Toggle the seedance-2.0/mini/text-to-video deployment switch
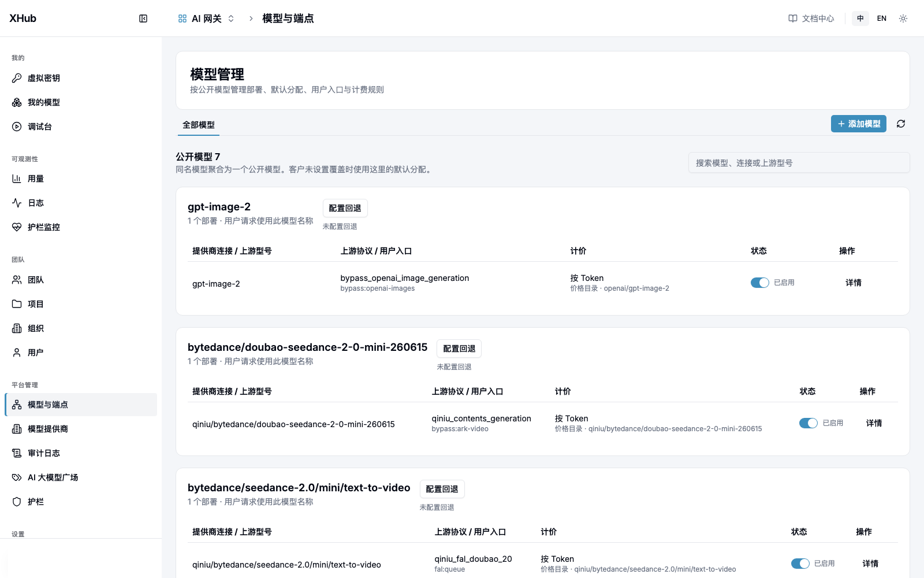The image size is (924, 578). click(800, 564)
